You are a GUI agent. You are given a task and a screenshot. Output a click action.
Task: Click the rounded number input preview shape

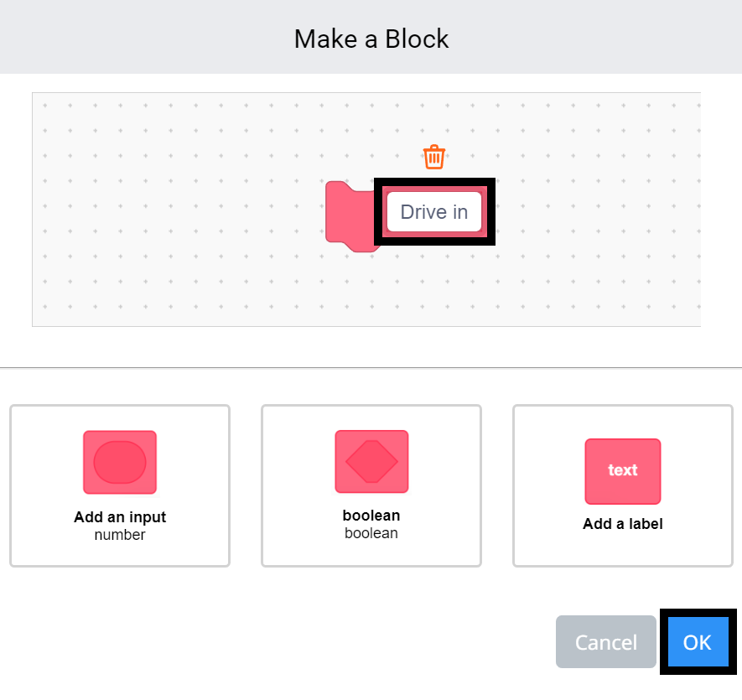119,461
